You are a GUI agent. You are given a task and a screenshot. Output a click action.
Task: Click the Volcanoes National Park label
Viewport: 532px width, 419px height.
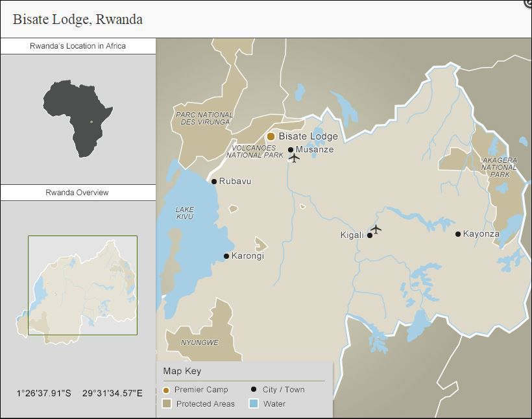pos(254,152)
